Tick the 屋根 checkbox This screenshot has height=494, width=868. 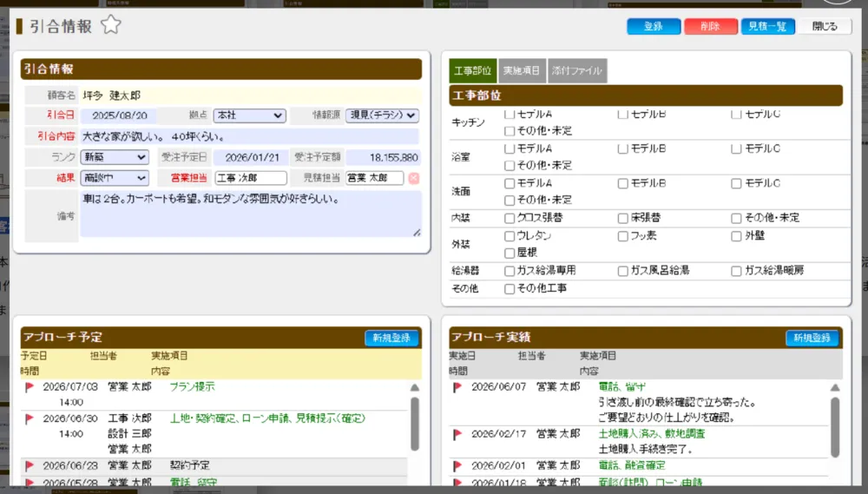coord(510,254)
